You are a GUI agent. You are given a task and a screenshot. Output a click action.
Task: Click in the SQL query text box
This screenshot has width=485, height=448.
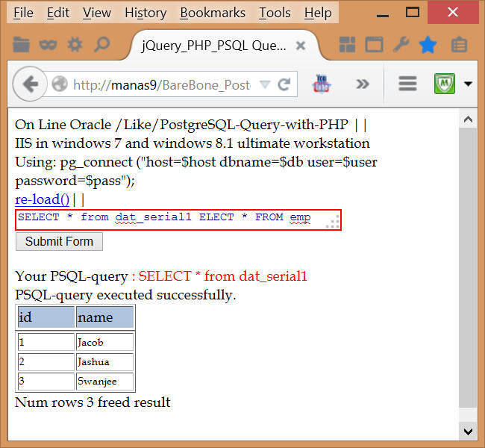(x=172, y=220)
